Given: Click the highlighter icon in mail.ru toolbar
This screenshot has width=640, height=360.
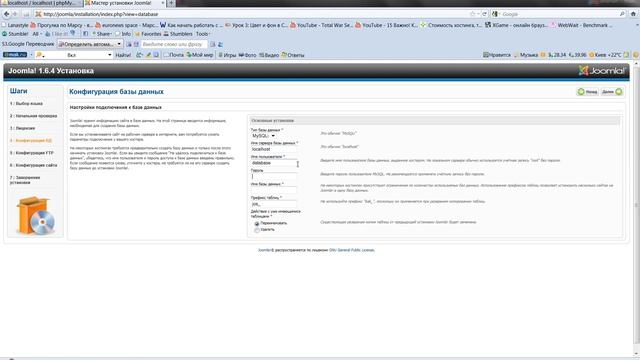Looking at the screenshot, I should click(149, 55).
